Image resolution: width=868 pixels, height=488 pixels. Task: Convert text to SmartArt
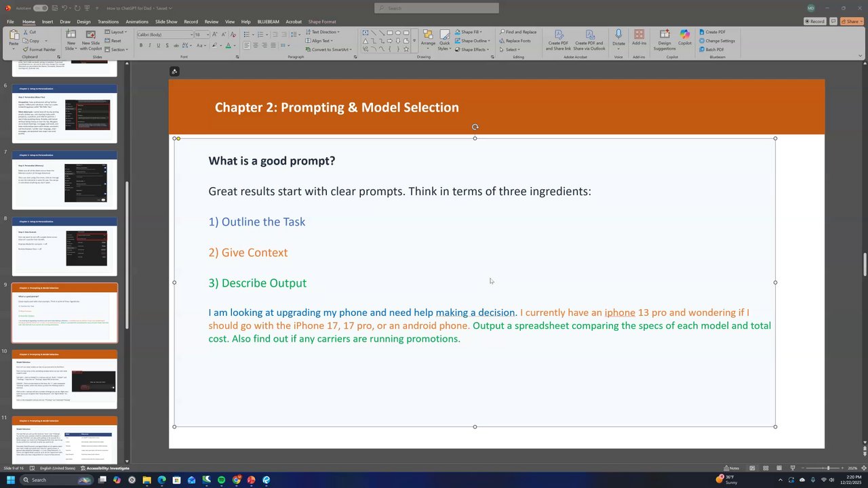330,49
